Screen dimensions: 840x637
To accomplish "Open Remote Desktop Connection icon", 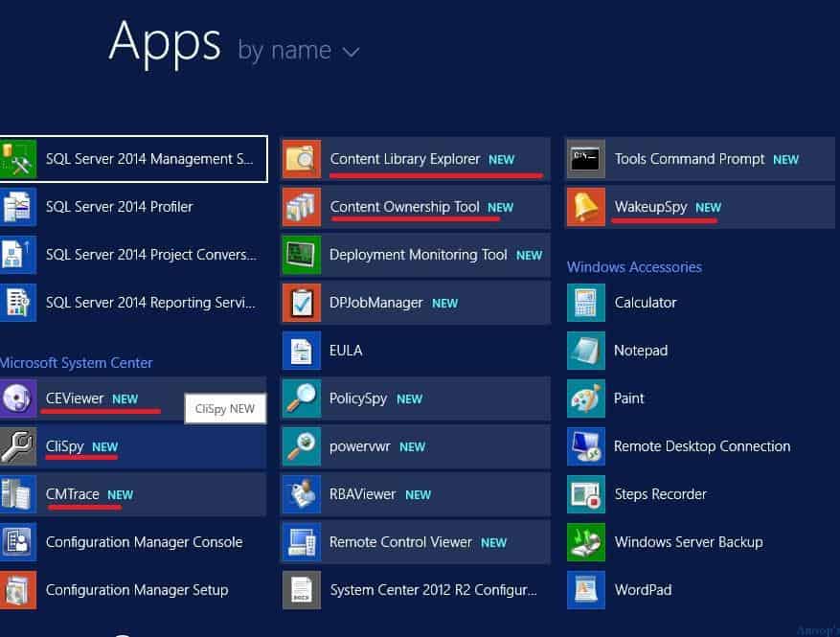I will [586, 446].
